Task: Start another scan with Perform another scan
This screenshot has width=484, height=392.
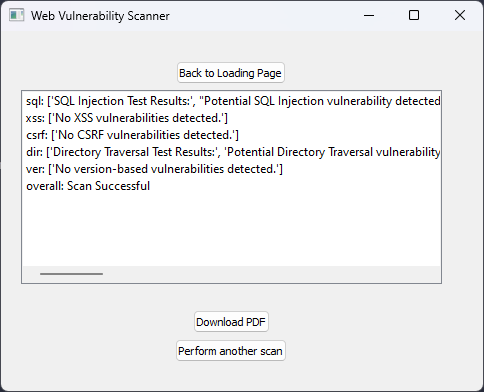Action: point(231,351)
